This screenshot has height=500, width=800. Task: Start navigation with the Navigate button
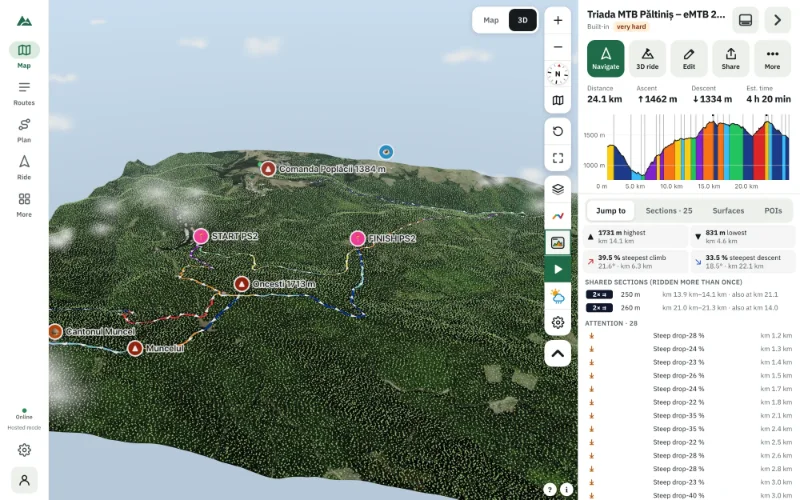click(606, 59)
